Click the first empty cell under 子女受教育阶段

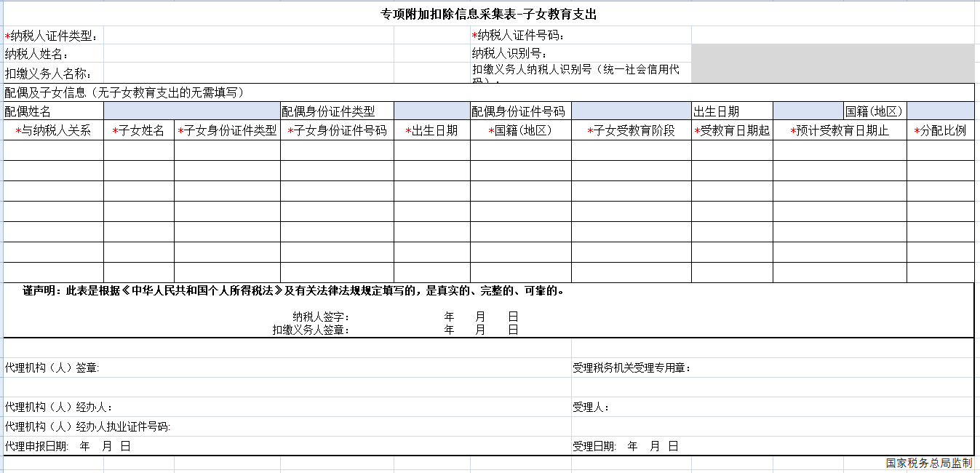pyautogui.click(x=632, y=151)
